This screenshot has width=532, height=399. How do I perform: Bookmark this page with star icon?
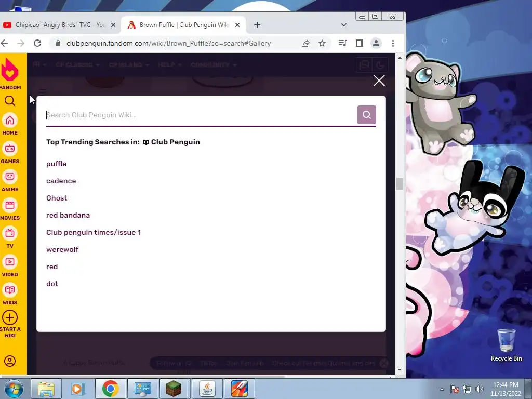(x=322, y=43)
